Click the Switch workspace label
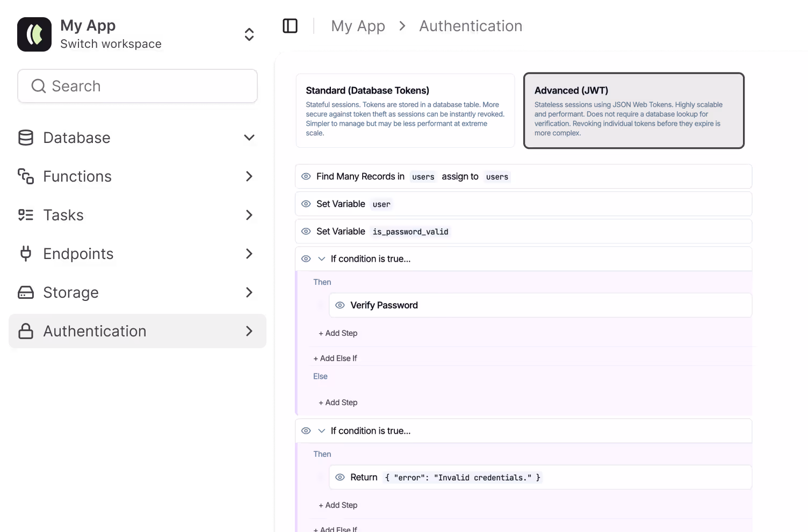808x532 pixels. pyautogui.click(x=111, y=44)
